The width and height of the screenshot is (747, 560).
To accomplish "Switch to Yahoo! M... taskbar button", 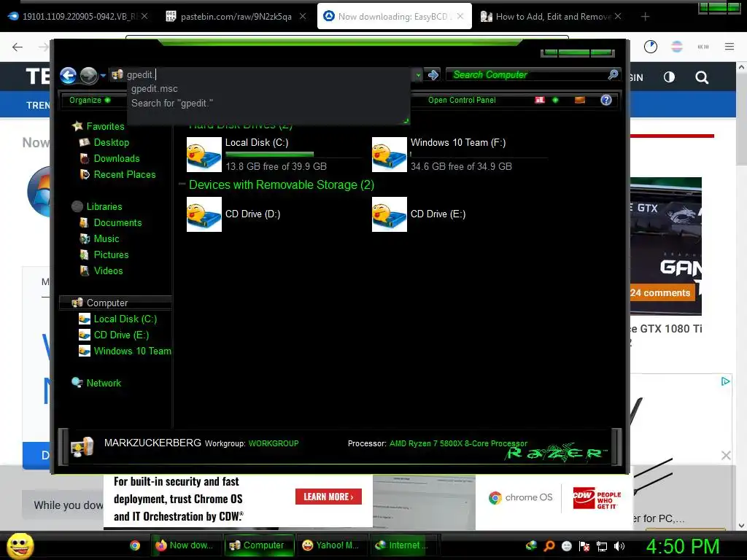I will (x=332, y=545).
